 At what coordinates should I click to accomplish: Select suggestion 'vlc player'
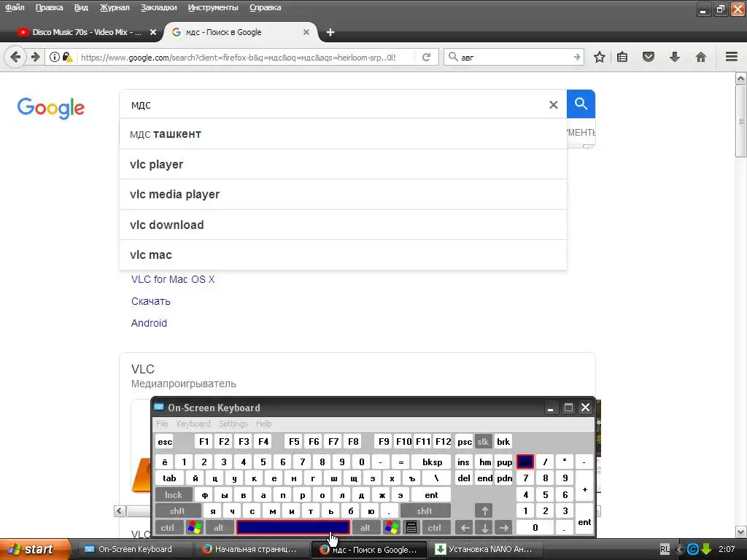[343, 164]
